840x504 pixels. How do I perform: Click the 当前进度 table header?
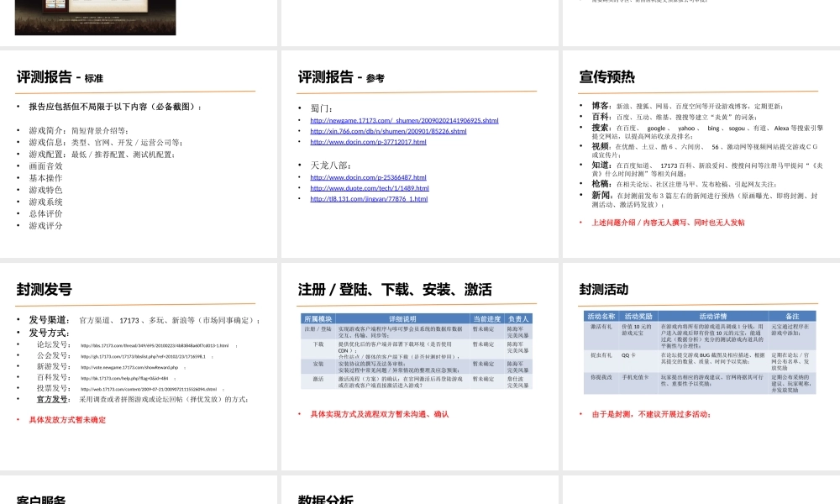pyautogui.click(x=487, y=318)
